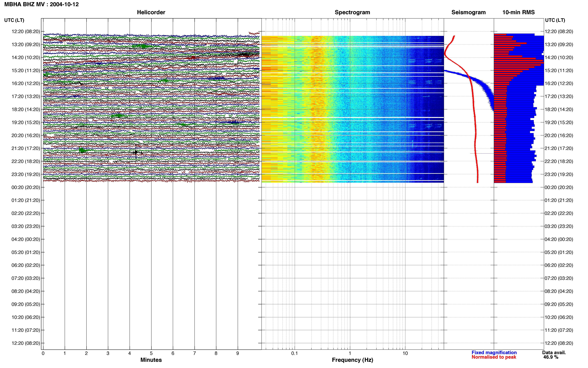
Task: Click left time label '22:20 (18:20)'
Action: tap(26, 161)
